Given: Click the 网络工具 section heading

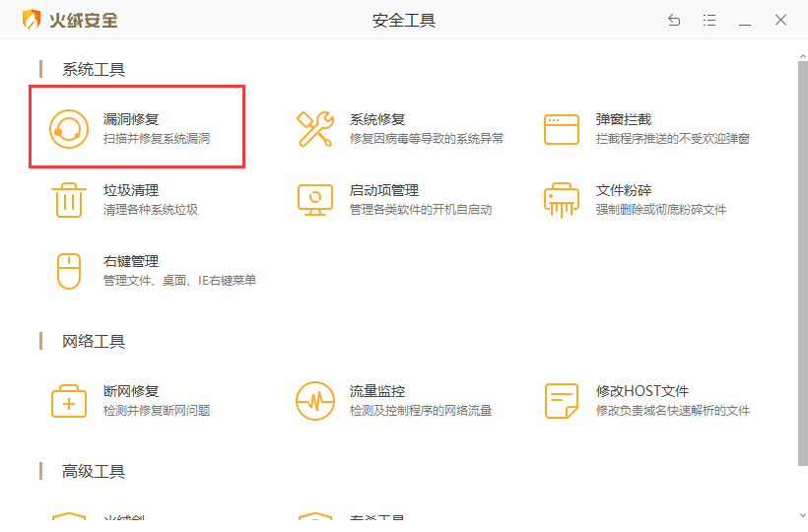Looking at the screenshot, I should pyautogui.click(x=94, y=342).
